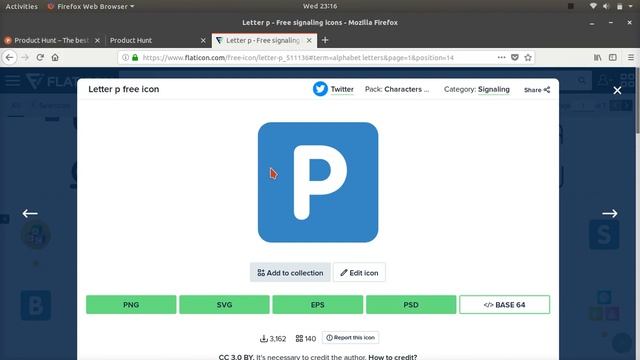Open the page actions three-dot menu

501,58
